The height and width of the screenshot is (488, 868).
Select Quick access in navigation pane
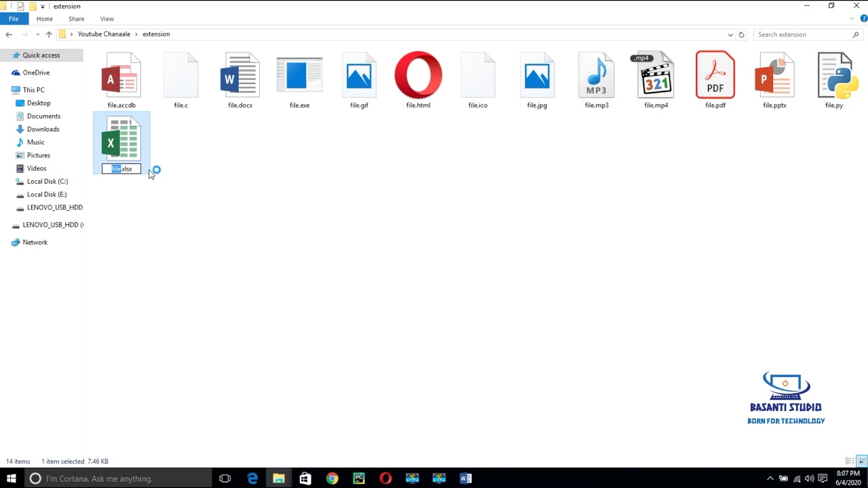(x=41, y=55)
